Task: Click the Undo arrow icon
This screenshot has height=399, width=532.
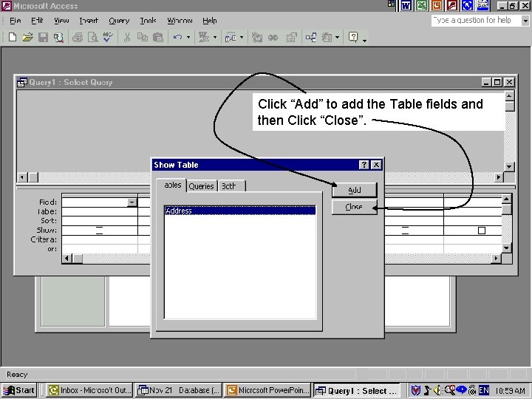Action: tap(177, 37)
